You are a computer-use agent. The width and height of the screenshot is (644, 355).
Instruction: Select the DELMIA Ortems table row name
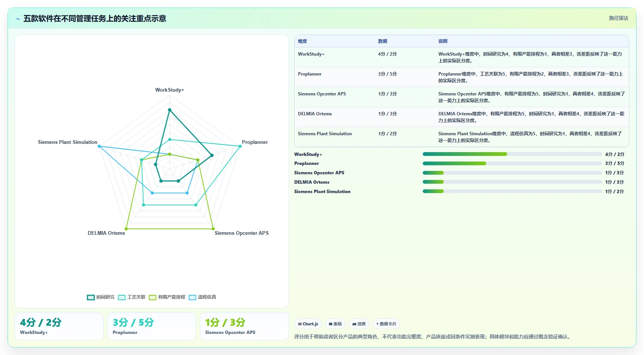[315, 114]
